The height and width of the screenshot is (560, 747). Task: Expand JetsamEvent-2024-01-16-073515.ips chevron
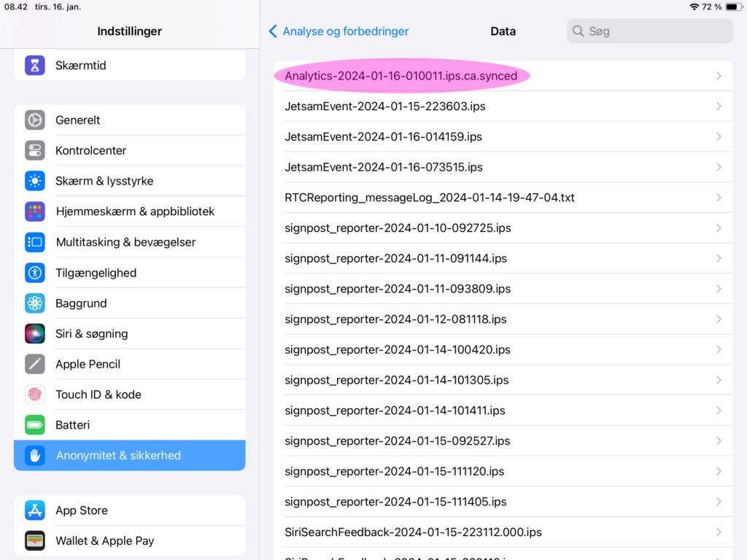pyautogui.click(x=719, y=167)
